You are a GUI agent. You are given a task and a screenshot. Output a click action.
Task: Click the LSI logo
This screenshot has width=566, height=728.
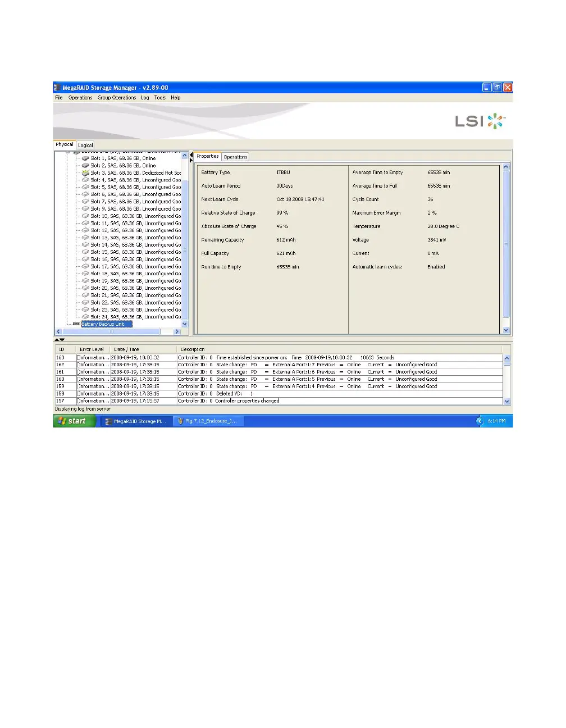pos(480,121)
